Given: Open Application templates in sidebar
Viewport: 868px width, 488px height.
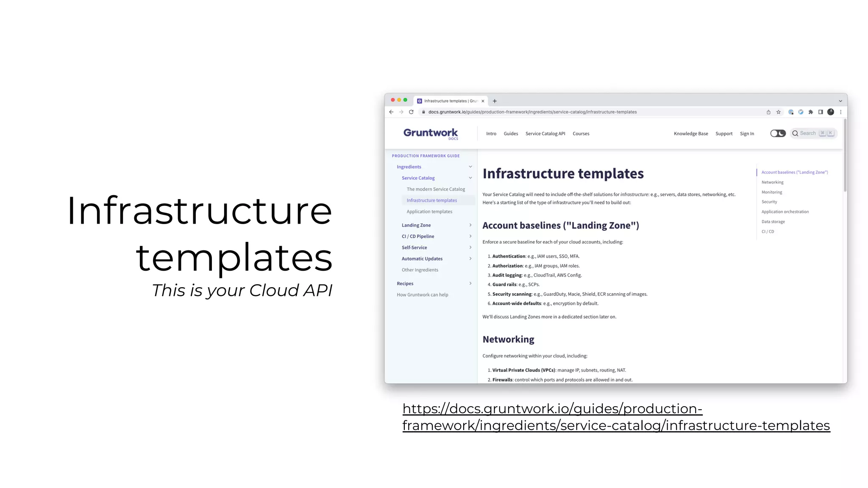Looking at the screenshot, I should tap(429, 211).
